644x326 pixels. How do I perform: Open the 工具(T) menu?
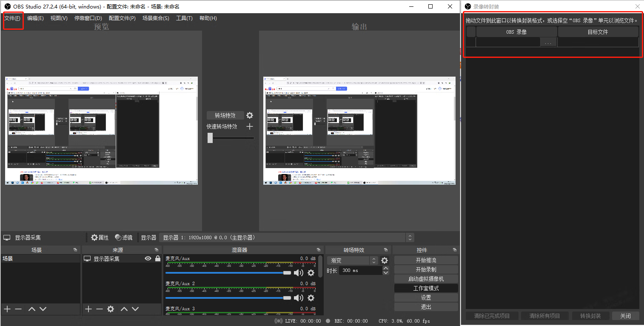(x=184, y=18)
